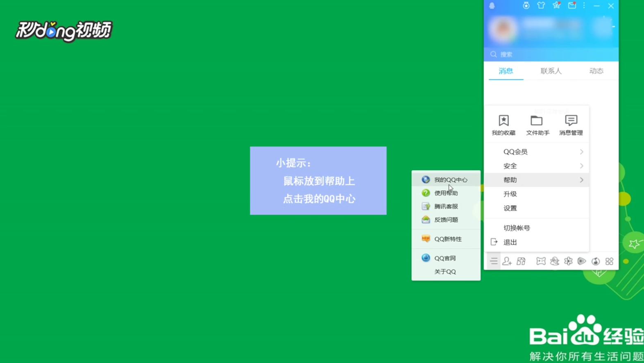The width and height of the screenshot is (644, 363).
Task: Open the flower-shaped video app icon
Action: (568, 261)
